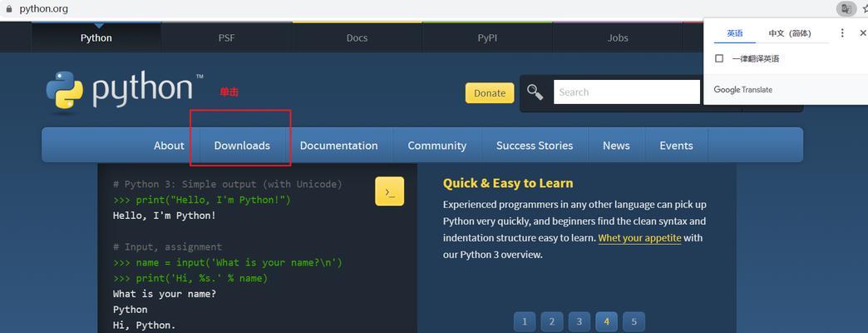The height and width of the screenshot is (333, 868).
Task: Open the translate popup three-dot menu
Action: (842, 33)
